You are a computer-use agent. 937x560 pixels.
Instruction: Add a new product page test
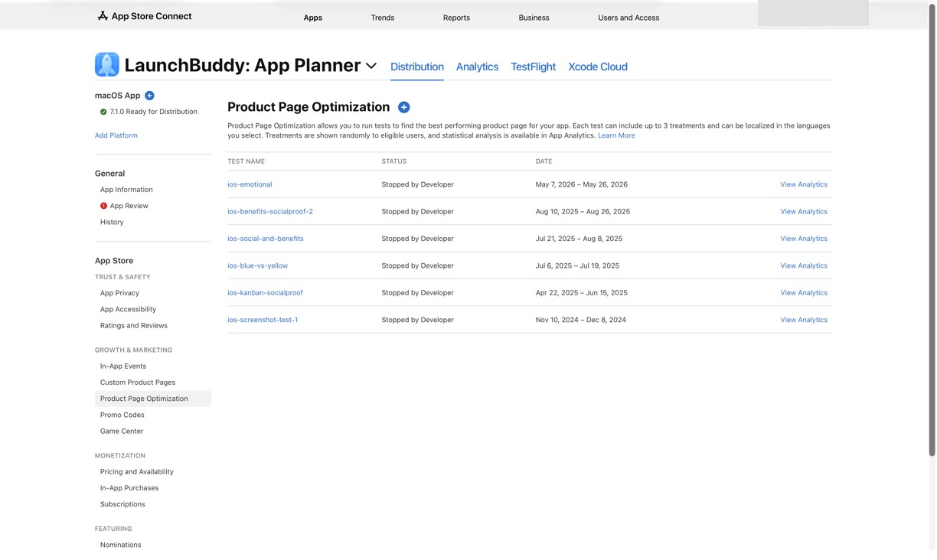point(404,107)
